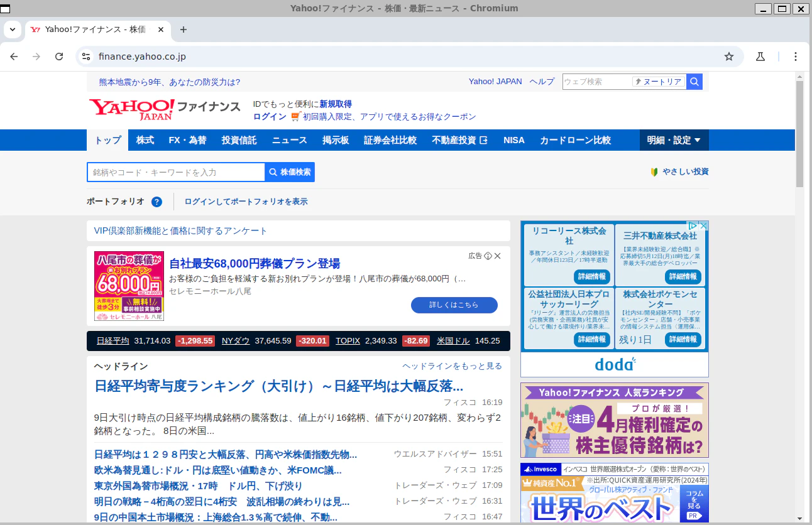This screenshot has height=525, width=812.
Task: Open the 株式 menu item
Action: [145, 140]
